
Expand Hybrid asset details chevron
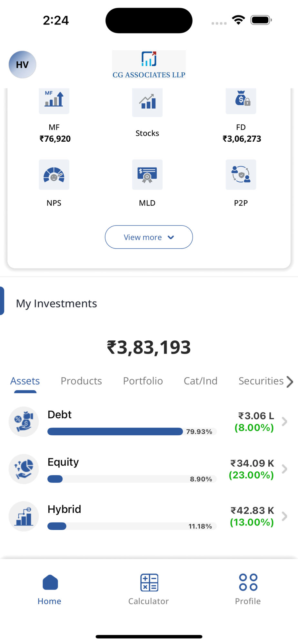point(284,516)
